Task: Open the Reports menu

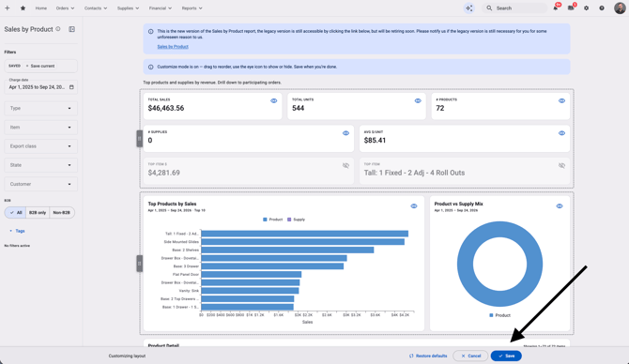Action: point(192,8)
